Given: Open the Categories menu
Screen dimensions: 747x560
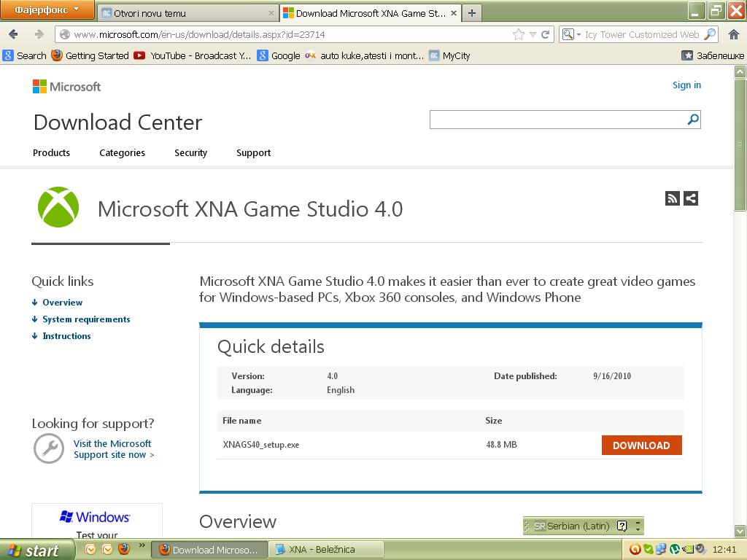Looking at the screenshot, I should 122,153.
